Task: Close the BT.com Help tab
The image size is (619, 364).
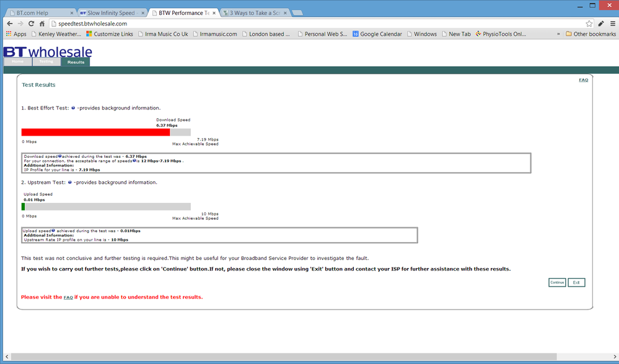Action: [71, 13]
